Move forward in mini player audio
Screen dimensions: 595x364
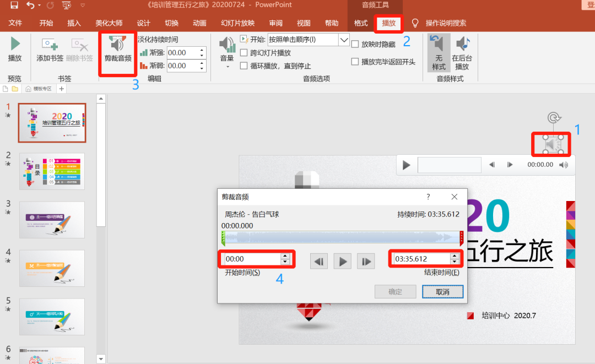(510, 165)
